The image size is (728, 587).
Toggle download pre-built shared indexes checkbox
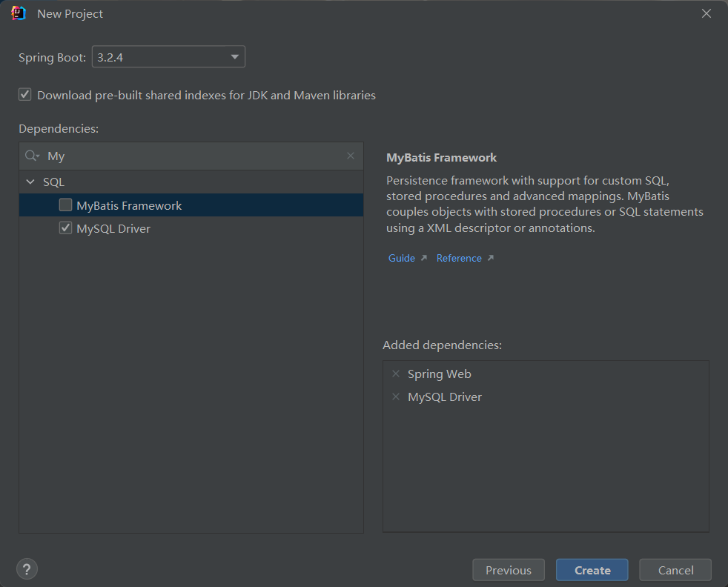click(25, 95)
